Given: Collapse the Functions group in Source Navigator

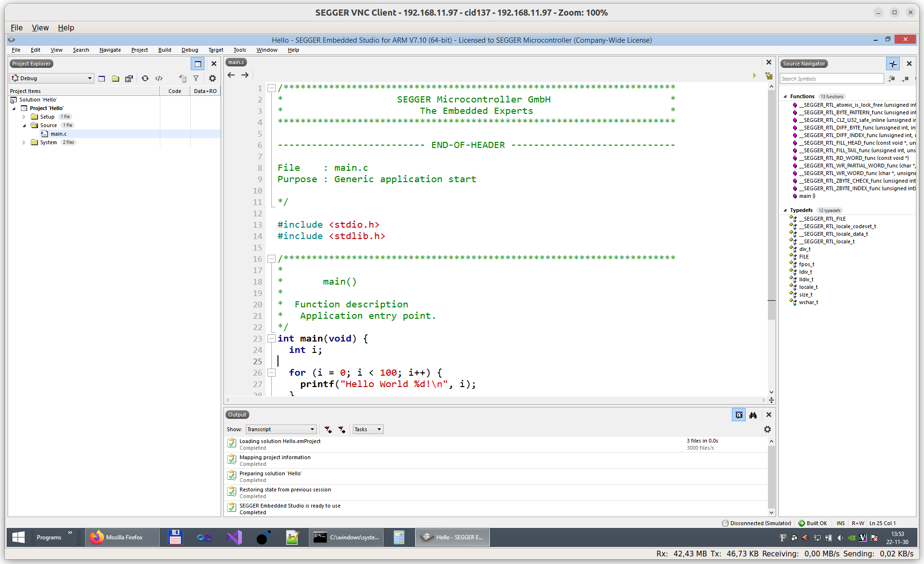Looking at the screenshot, I should (x=785, y=96).
